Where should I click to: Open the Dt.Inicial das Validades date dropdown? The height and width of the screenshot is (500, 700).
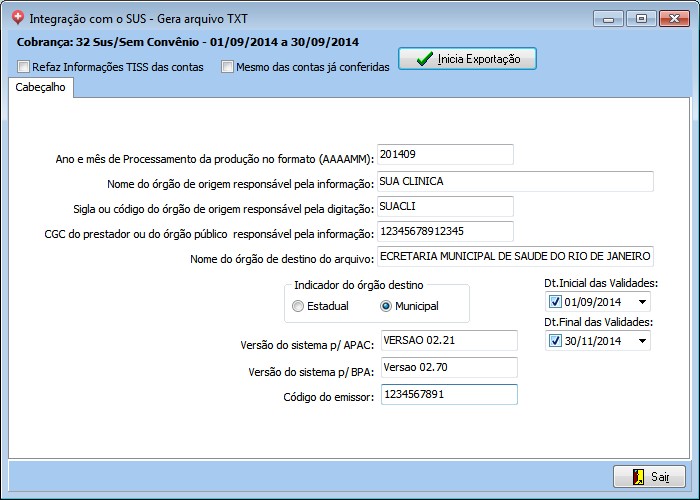click(x=641, y=302)
